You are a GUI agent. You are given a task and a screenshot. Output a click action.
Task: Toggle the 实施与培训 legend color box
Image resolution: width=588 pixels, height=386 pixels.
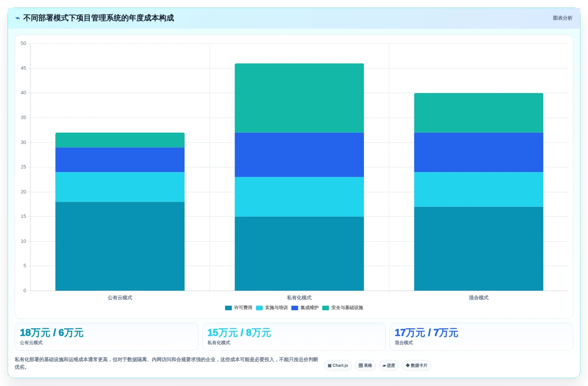point(259,308)
